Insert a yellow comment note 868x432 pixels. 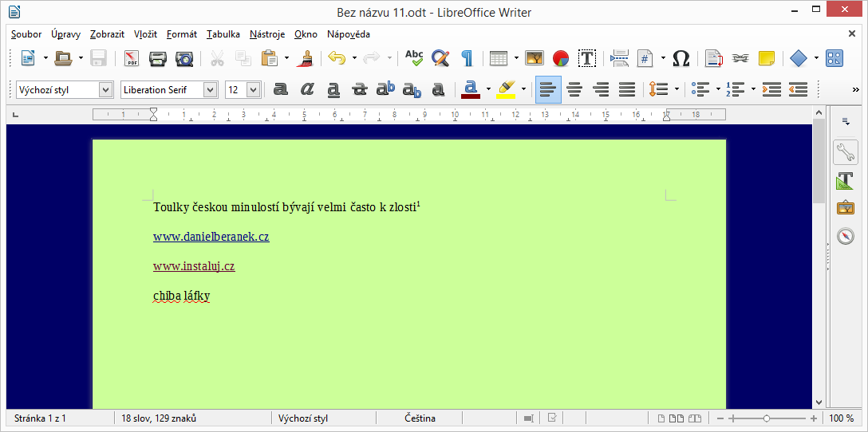[x=767, y=58]
